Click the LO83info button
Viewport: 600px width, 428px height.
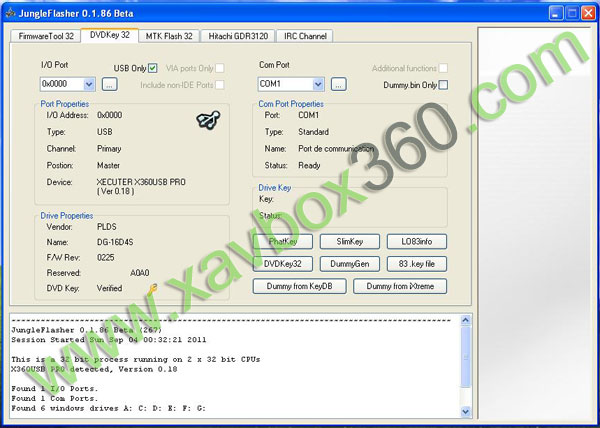point(417,242)
